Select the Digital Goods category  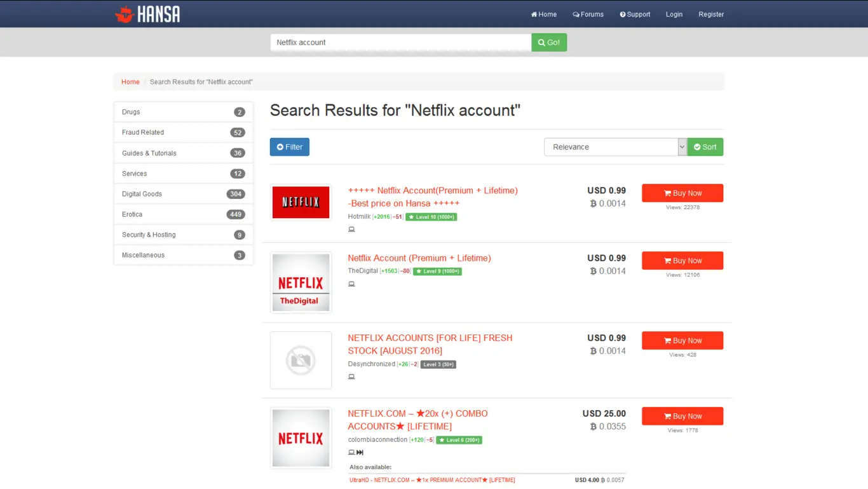[x=184, y=194]
